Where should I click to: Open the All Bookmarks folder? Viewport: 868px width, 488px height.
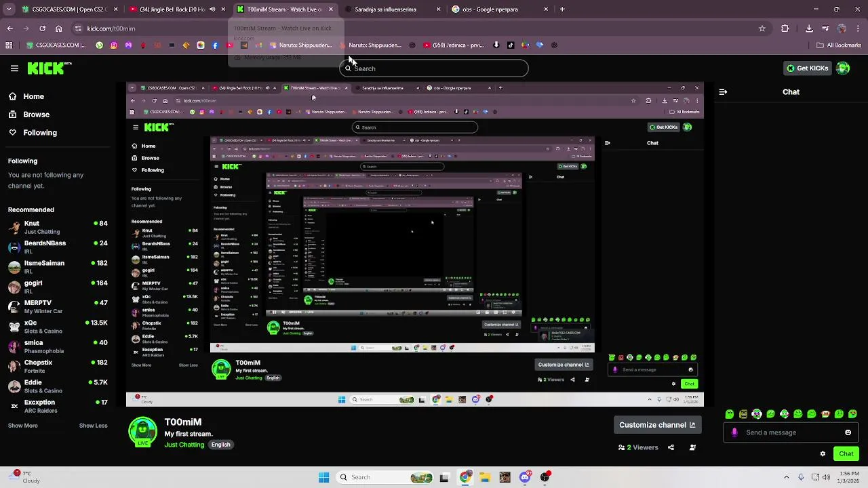[x=839, y=45]
